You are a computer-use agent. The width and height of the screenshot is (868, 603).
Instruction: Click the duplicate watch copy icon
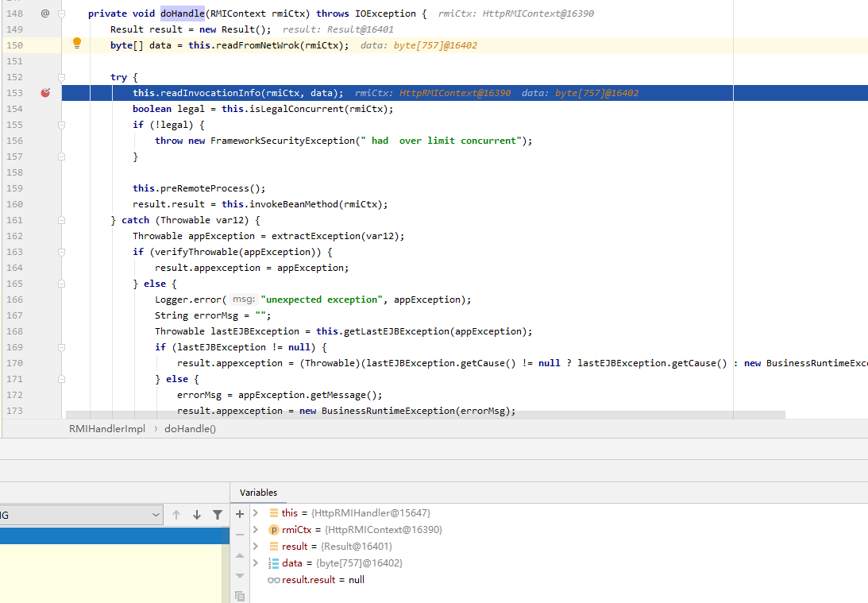[240, 596]
